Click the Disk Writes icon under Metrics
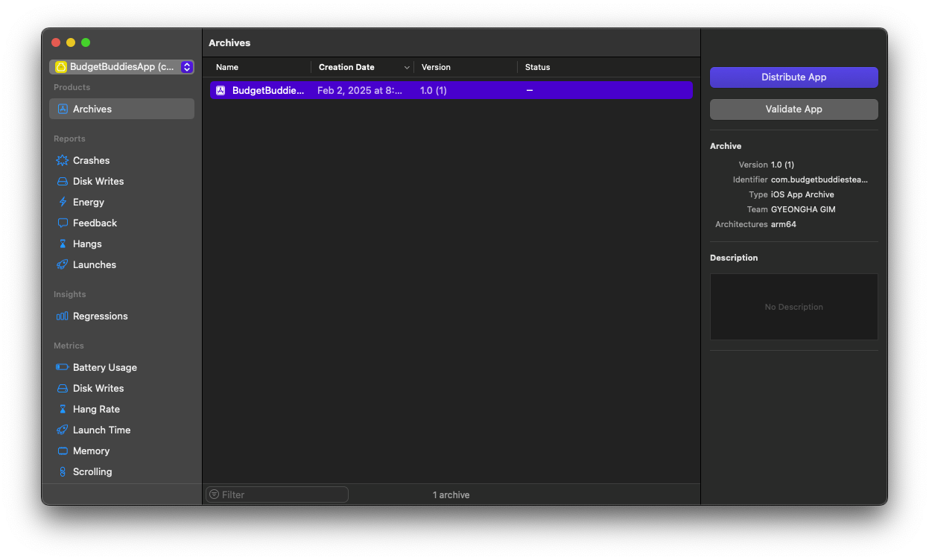The image size is (929, 560). coord(63,388)
